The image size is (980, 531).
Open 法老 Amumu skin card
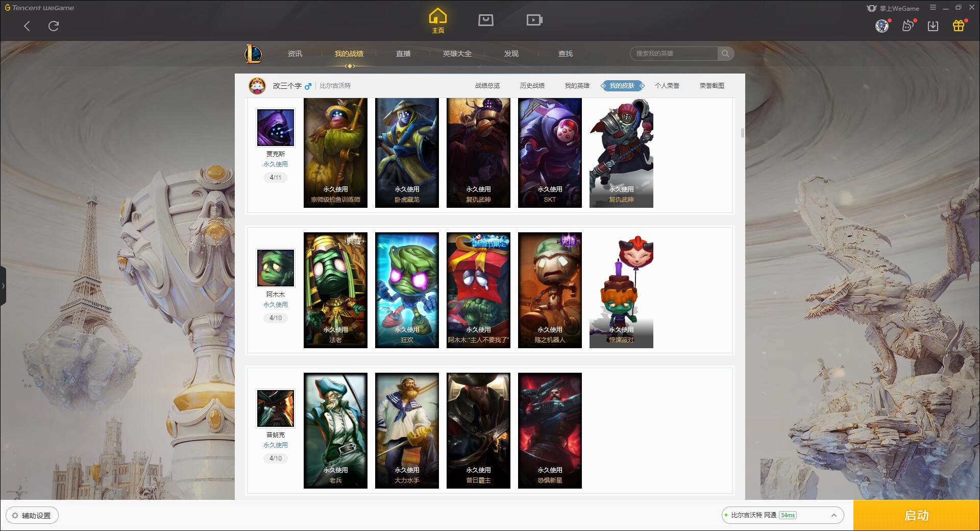tap(335, 290)
